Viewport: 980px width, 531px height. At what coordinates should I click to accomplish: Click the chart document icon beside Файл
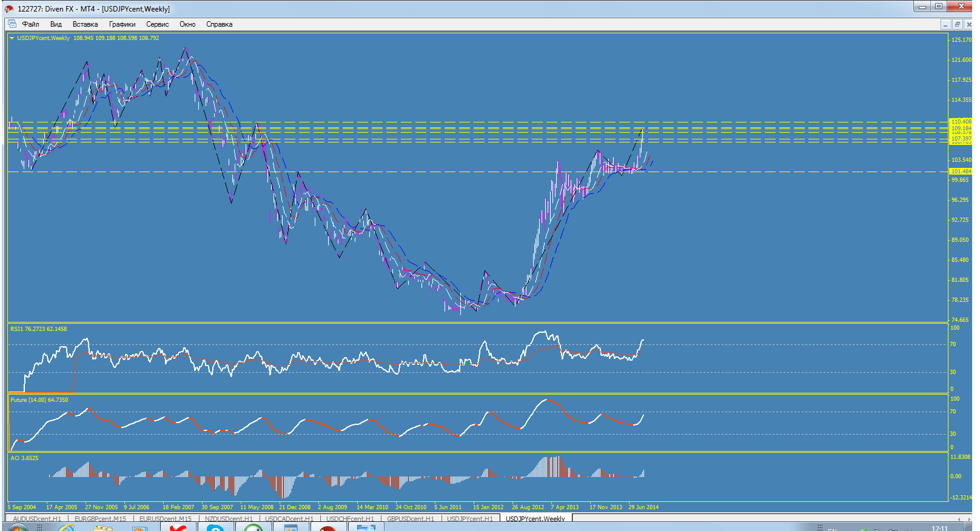click(12, 24)
